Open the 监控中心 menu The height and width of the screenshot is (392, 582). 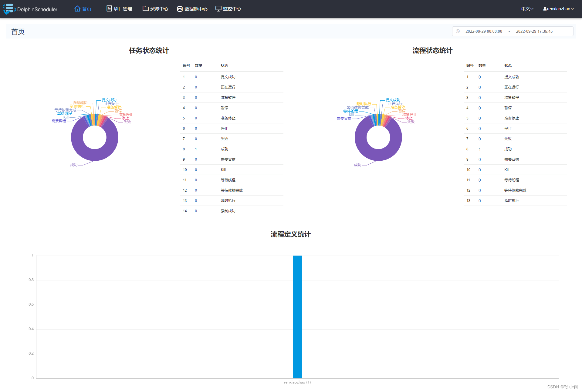(228, 9)
